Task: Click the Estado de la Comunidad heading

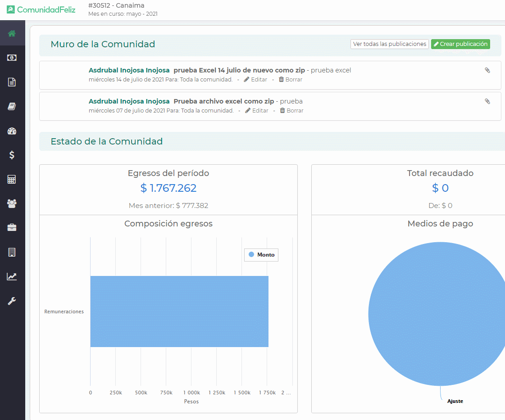Action: 107,141
